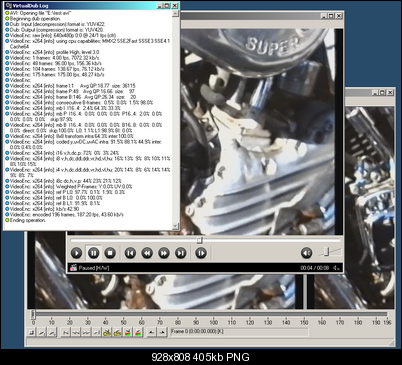Click the log window's scroll-down arrow
The width and height of the screenshot is (402, 365).
(176, 226)
